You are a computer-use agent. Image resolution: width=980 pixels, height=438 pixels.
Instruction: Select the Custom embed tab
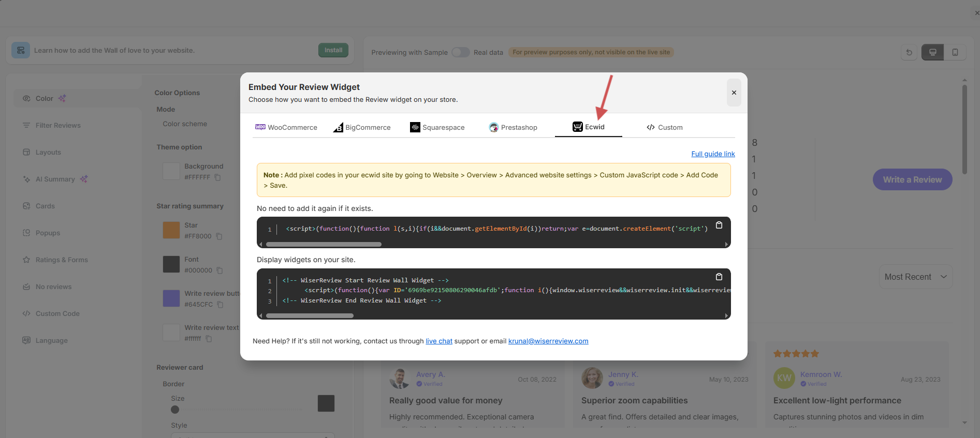(665, 127)
